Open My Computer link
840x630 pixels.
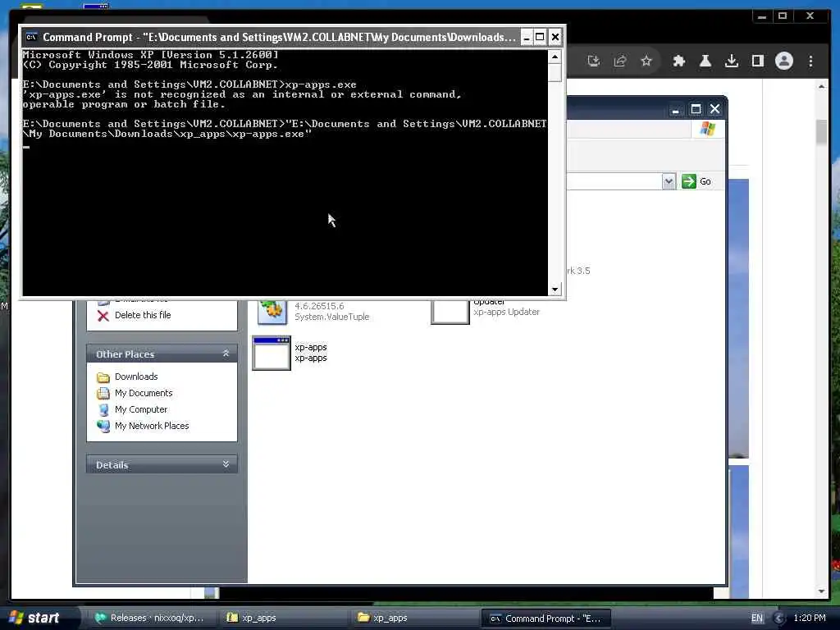pyautogui.click(x=141, y=409)
